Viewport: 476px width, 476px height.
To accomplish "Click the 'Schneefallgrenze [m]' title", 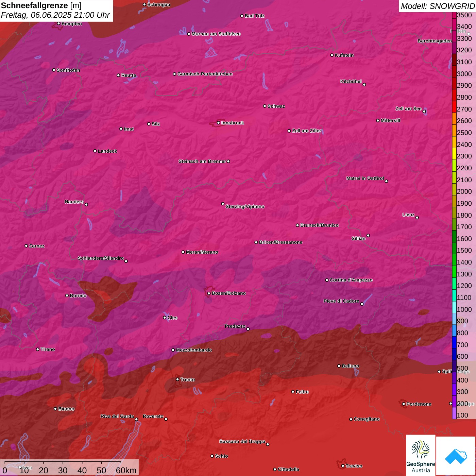I will pyautogui.click(x=41, y=5).
